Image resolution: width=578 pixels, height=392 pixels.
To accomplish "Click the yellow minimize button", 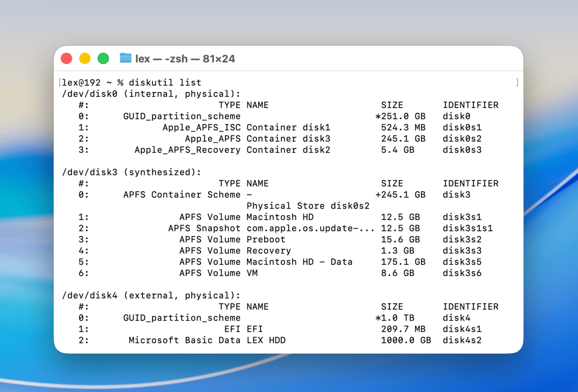I will [x=85, y=57].
